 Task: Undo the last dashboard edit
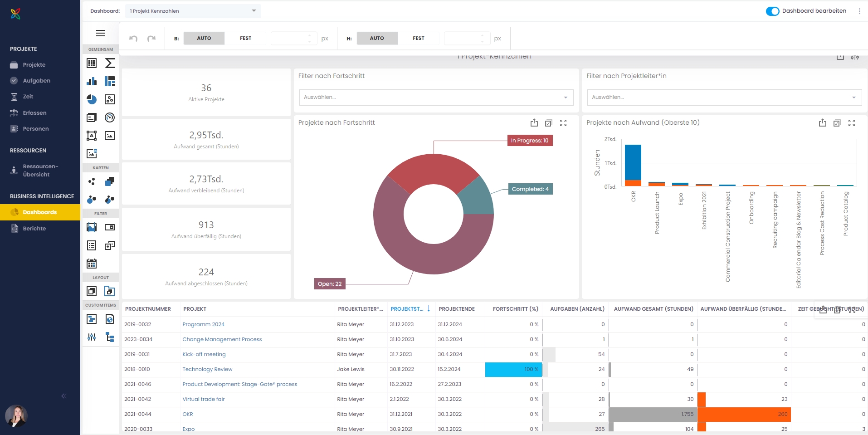point(133,39)
